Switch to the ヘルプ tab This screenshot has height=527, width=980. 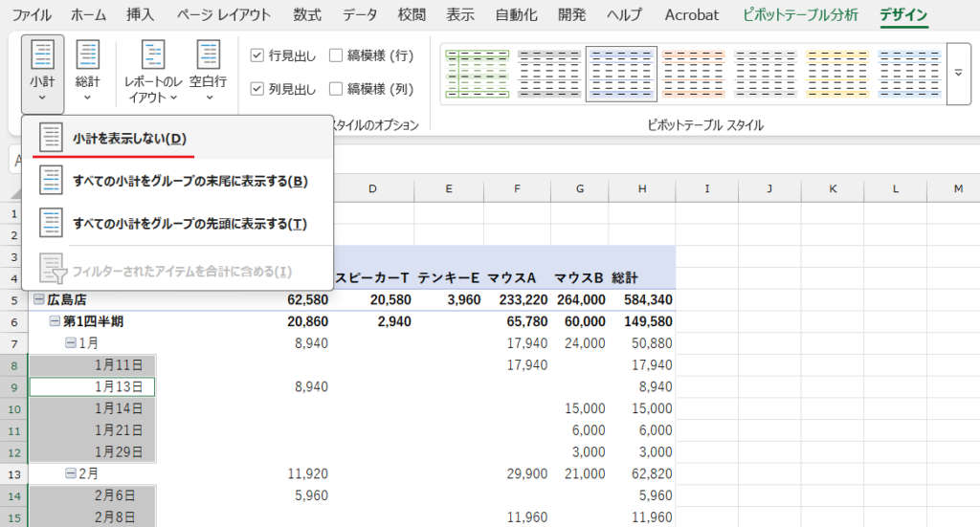point(624,15)
